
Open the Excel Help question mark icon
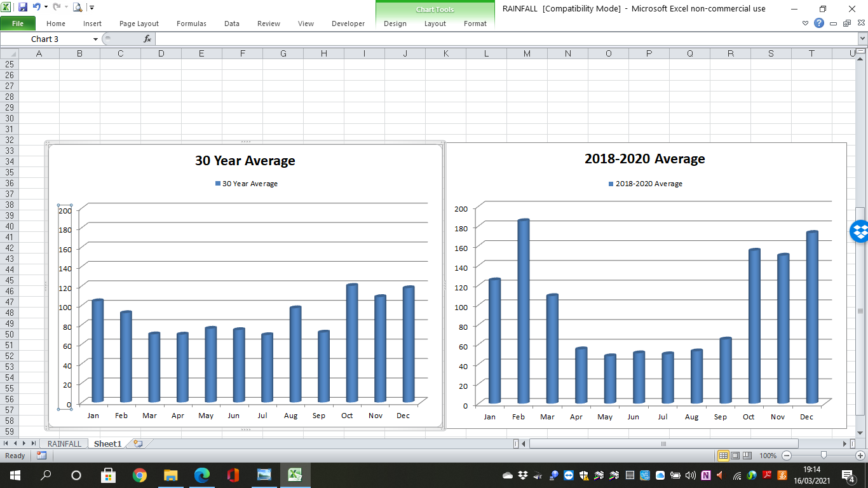[819, 24]
